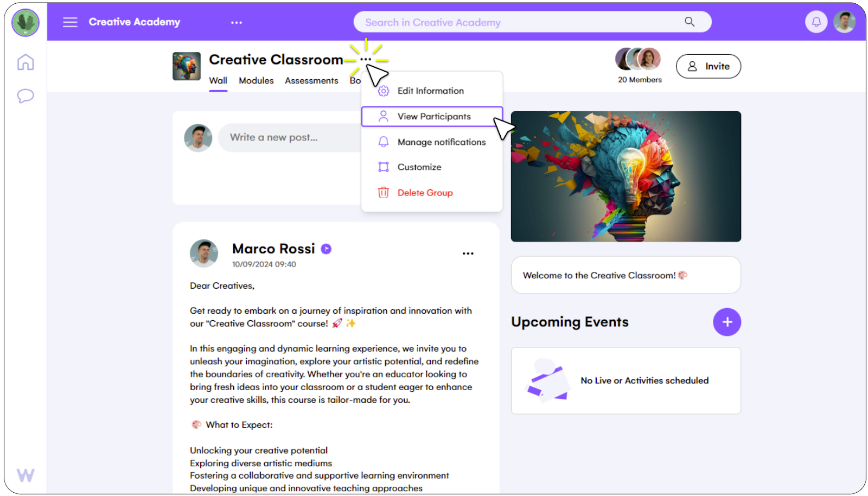Open the three-dot menu beside Creative Classroom
868x496 pixels.
(x=366, y=59)
